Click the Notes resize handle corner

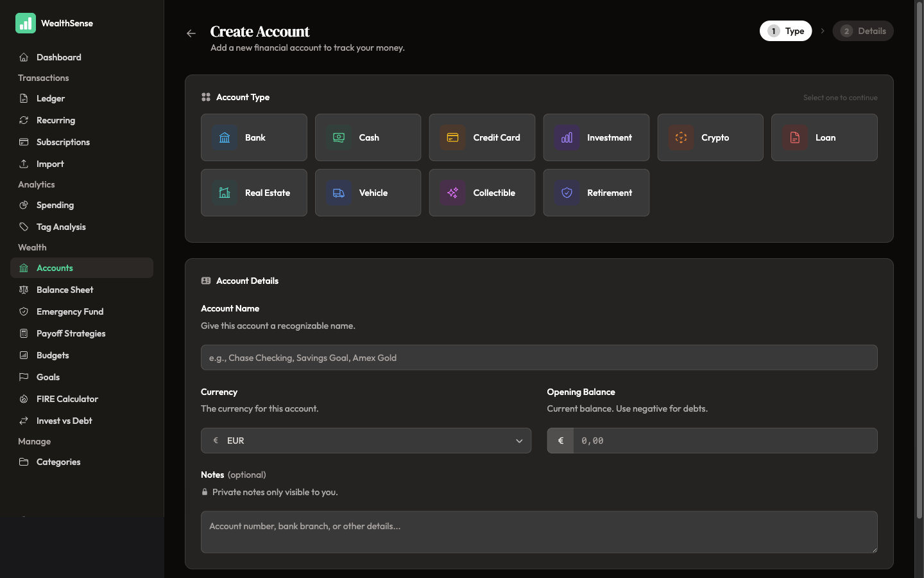873,549
